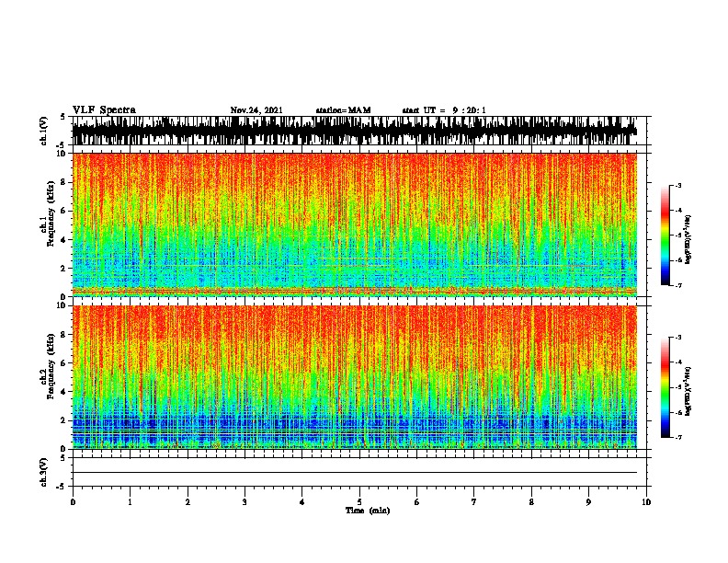This screenshot has width=728, height=563.
Task: Click the '-7' label on ch.1 colorbar
Action: (x=677, y=285)
